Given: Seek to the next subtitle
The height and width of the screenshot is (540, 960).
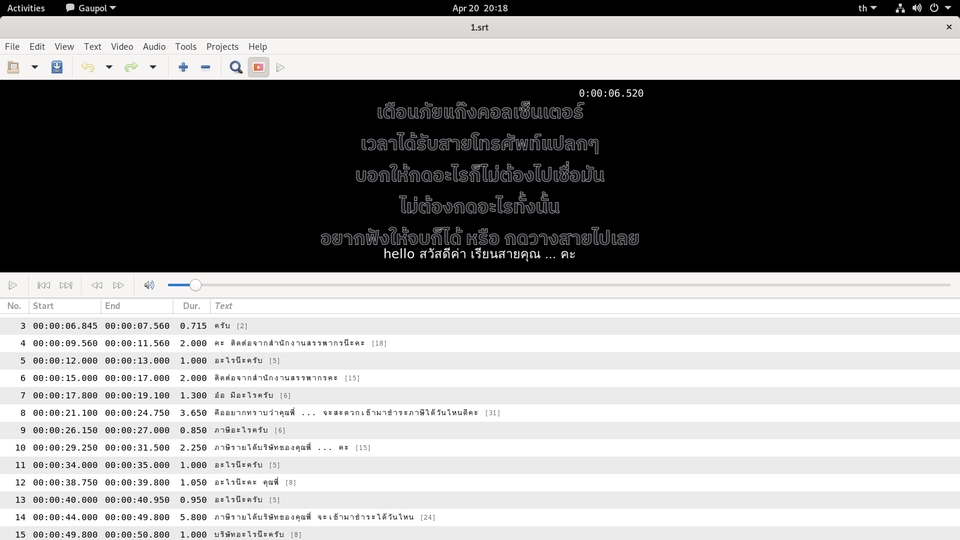Looking at the screenshot, I should [66, 285].
